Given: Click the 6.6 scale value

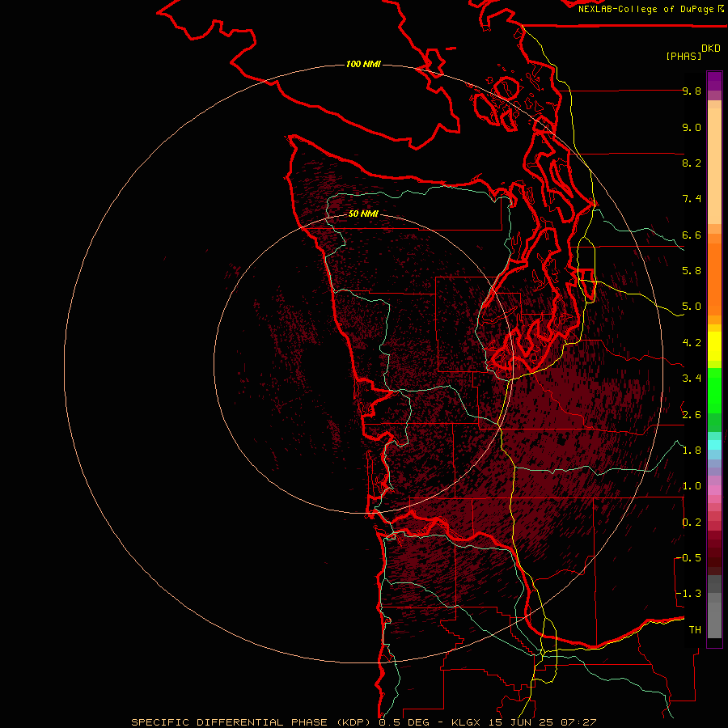Looking at the screenshot, I should pyautogui.click(x=692, y=235).
